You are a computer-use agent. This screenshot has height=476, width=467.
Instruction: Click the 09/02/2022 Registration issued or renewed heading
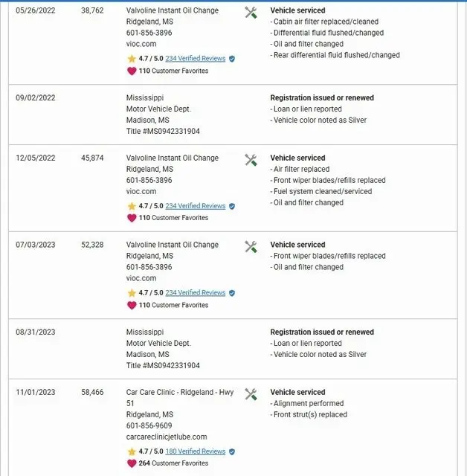(321, 98)
